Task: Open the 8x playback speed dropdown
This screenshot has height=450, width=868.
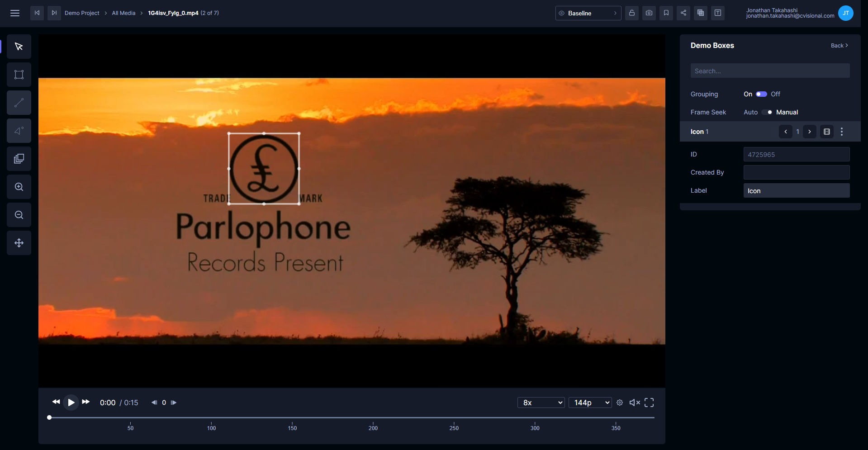Action: tap(541, 403)
